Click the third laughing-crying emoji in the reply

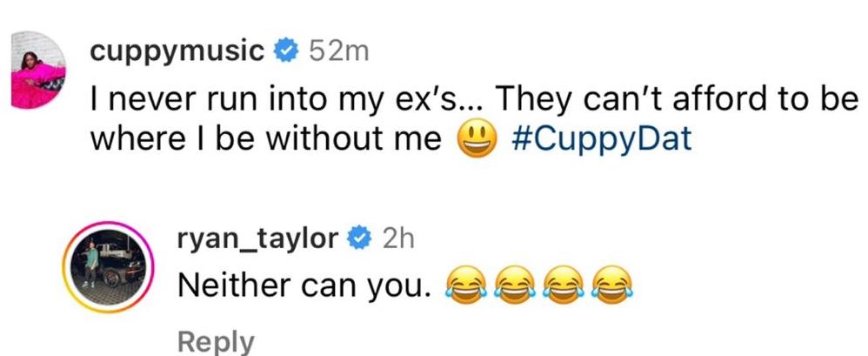pos(562,283)
